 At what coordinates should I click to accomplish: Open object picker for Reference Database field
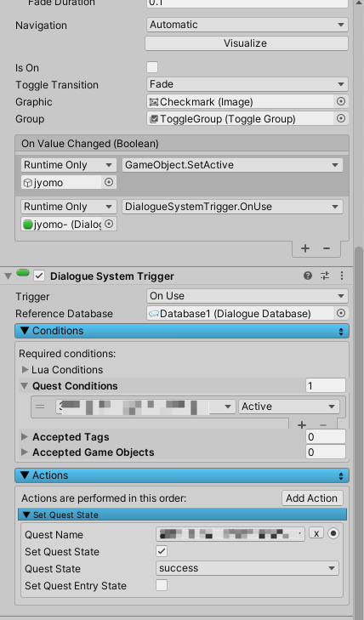pyautogui.click(x=341, y=313)
